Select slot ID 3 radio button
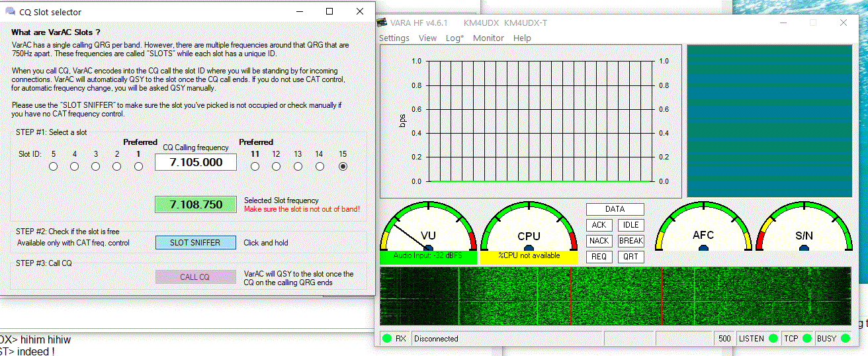 point(96,167)
